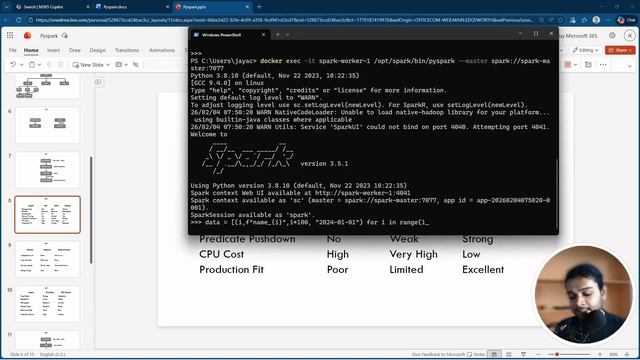Click the hide slide icon in ribbon

pos(136,64)
